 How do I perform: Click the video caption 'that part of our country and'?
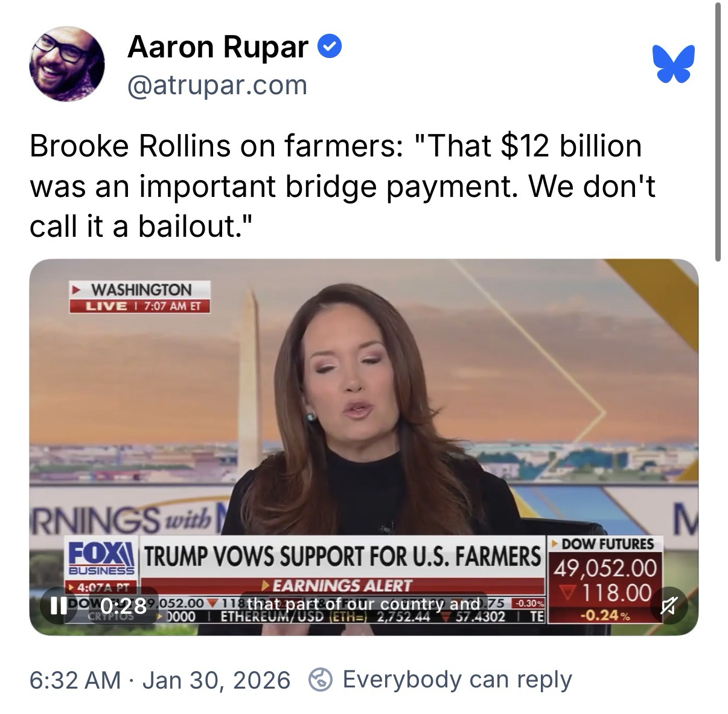click(x=363, y=603)
